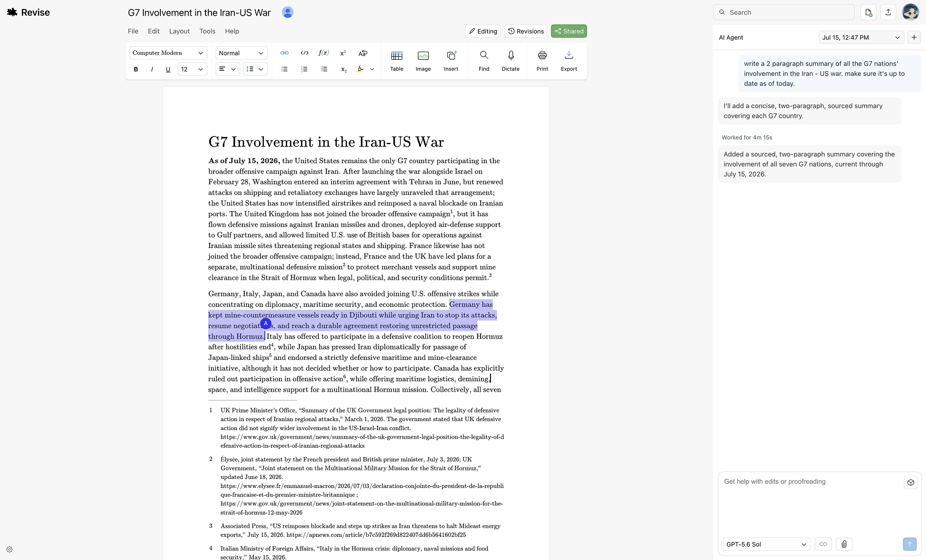Open the Find tool
926x560 pixels.
click(484, 61)
